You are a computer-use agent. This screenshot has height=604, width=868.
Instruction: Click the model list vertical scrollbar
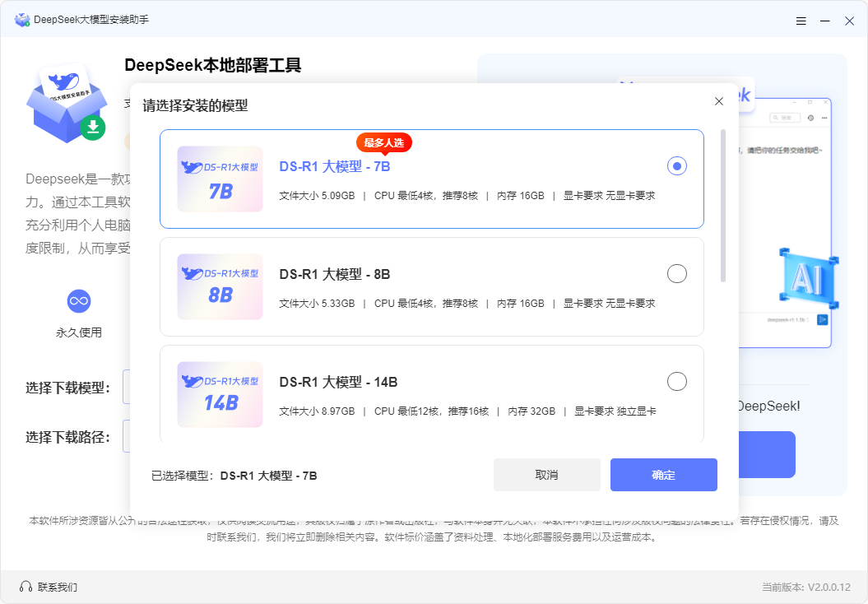723,206
